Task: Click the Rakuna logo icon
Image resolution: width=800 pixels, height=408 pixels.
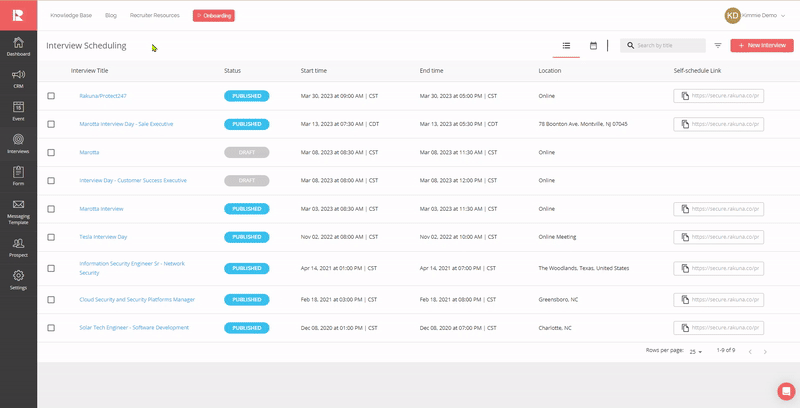Action: tap(18, 15)
